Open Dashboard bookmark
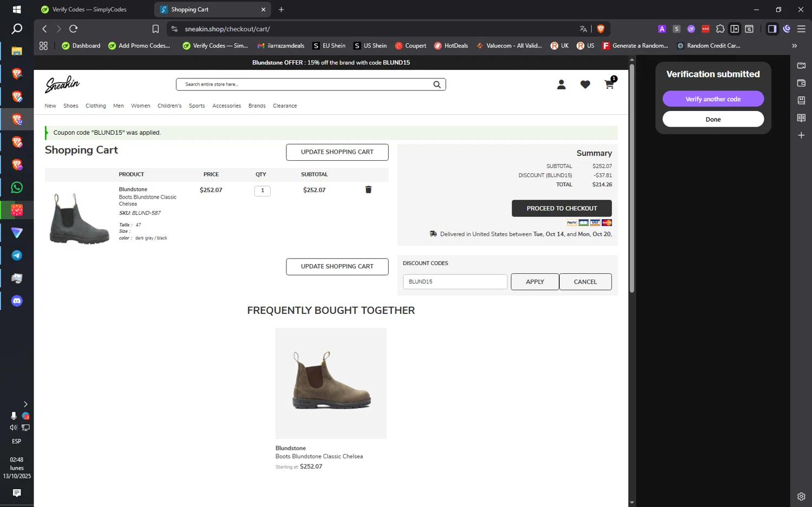 tap(81, 45)
